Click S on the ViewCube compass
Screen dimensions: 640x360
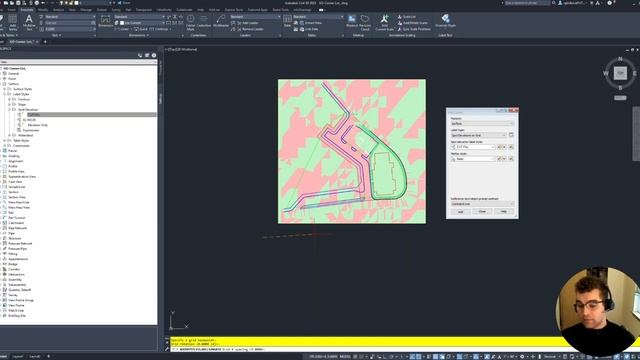tap(620, 88)
